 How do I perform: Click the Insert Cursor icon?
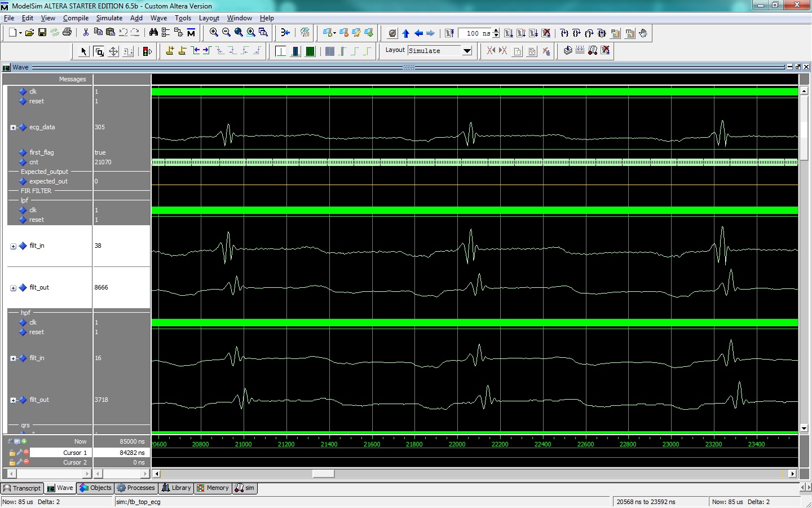coord(170,51)
